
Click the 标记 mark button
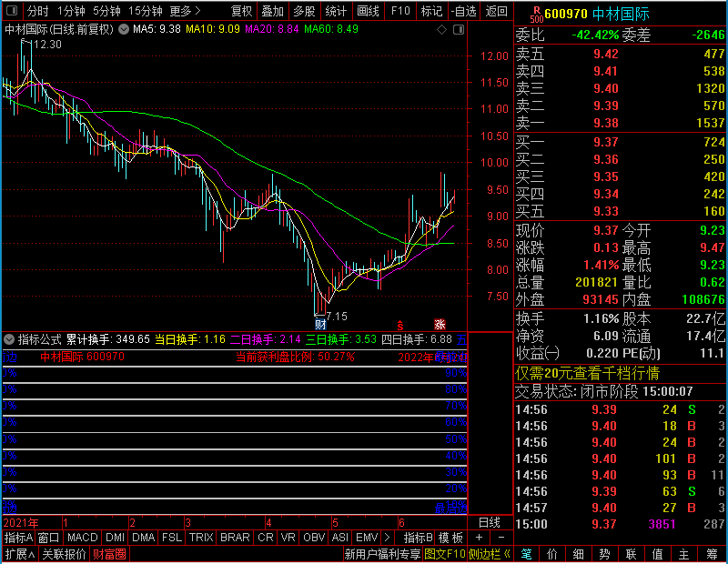click(x=431, y=11)
